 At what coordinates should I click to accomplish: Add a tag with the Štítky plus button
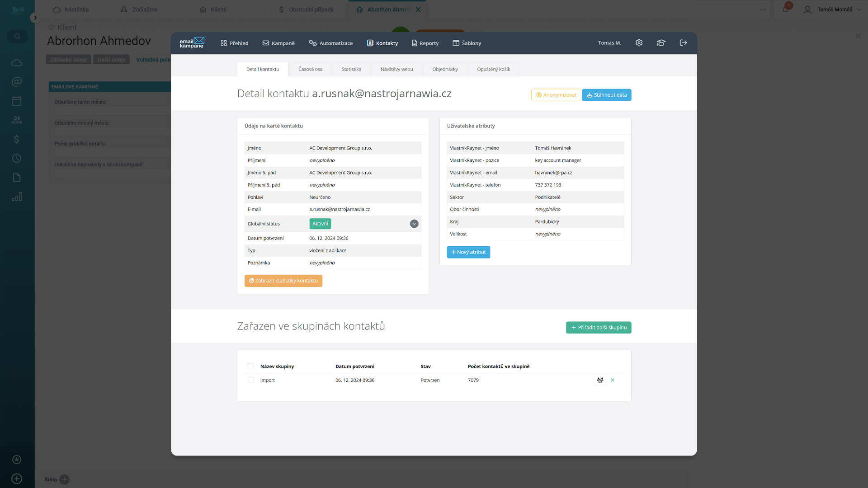pyautogui.click(x=65, y=479)
